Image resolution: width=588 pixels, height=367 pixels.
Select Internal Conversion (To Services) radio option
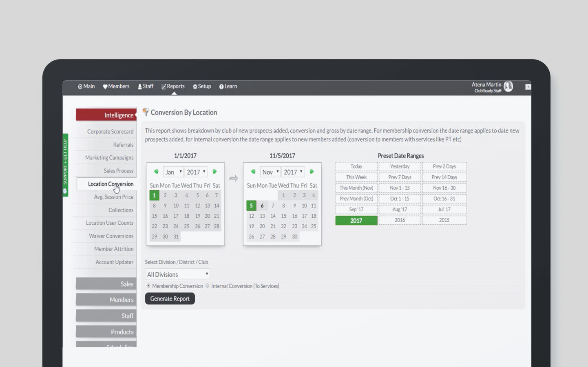[x=207, y=286]
